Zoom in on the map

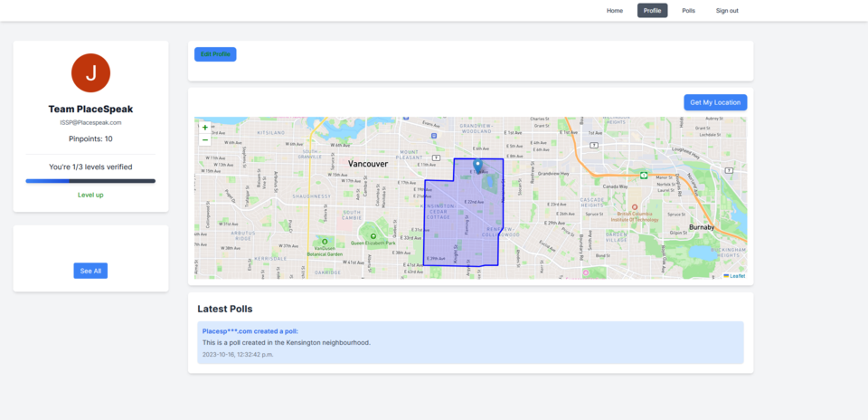[x=204, y=128]
